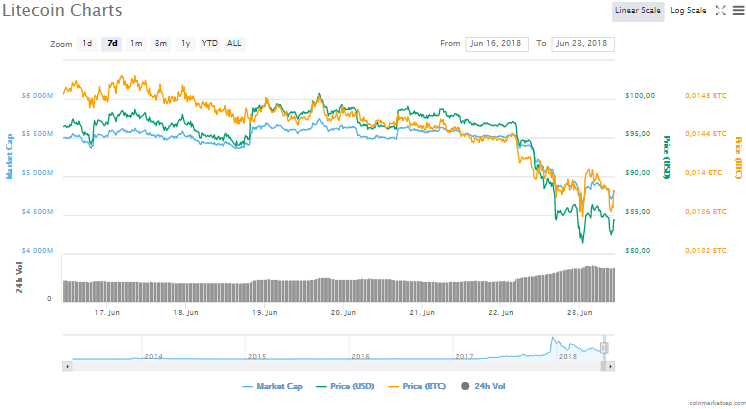Click the 22. Jun axis label
The width and height of the screenshot is (746, 409).
[501, 312]
